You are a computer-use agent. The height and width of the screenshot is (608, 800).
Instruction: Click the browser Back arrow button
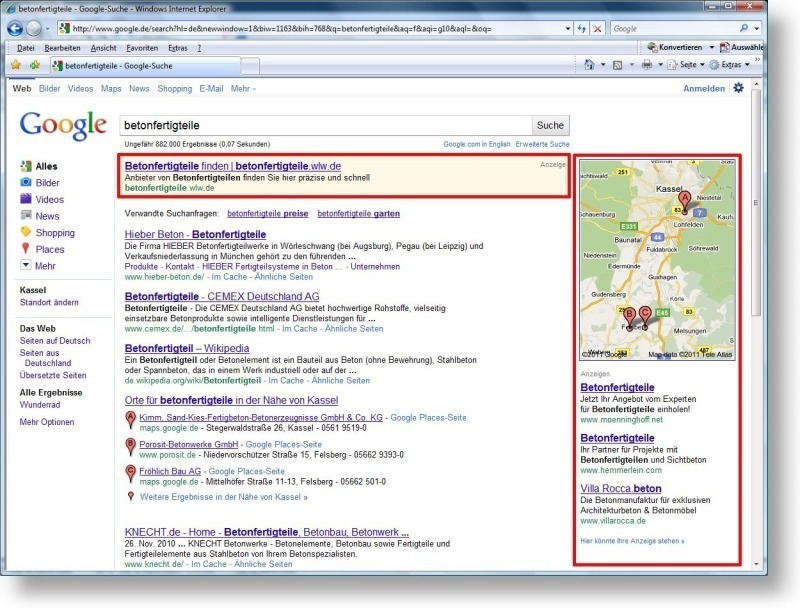point(15,29)
